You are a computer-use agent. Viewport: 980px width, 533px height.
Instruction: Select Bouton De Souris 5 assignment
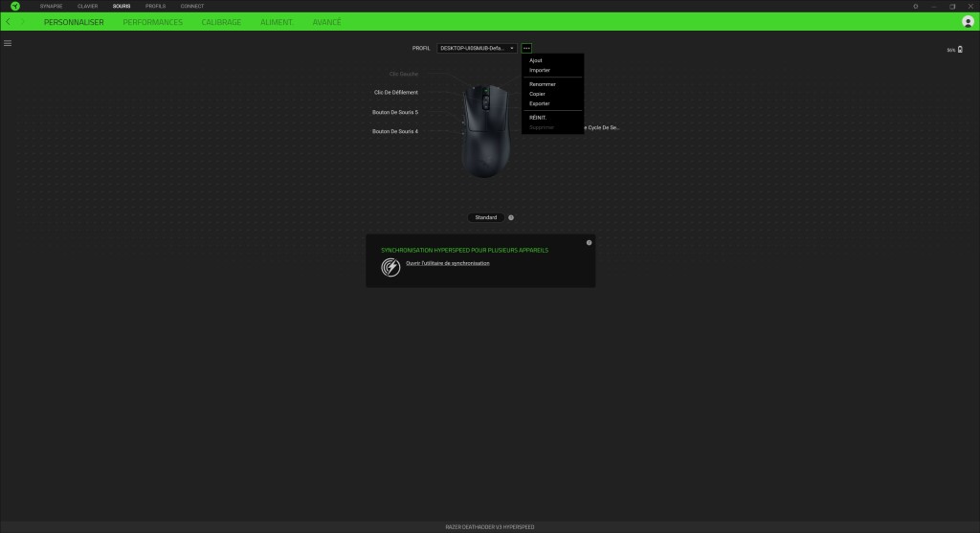[x=395, y=112]
